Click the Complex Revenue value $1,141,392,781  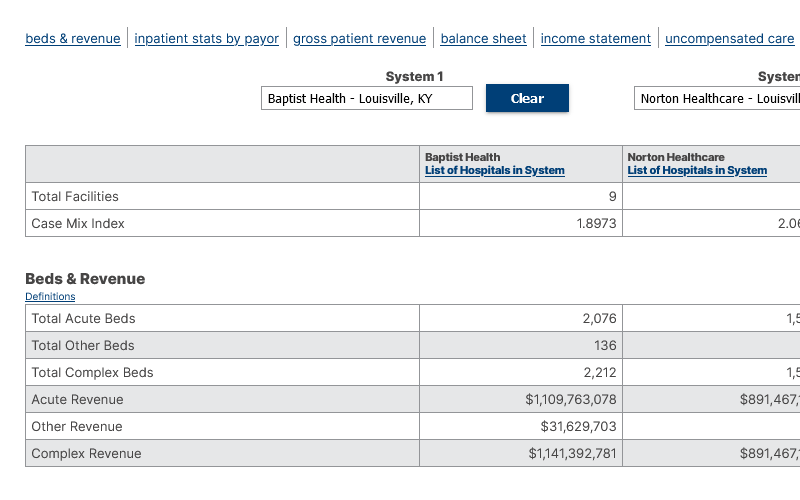click(x=572, y=454)
